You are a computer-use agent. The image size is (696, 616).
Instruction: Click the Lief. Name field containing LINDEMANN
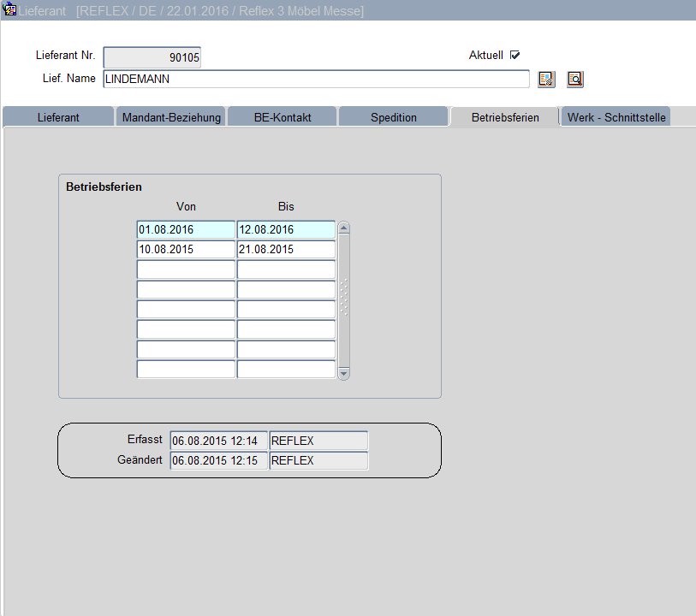(x=316, y=80)
